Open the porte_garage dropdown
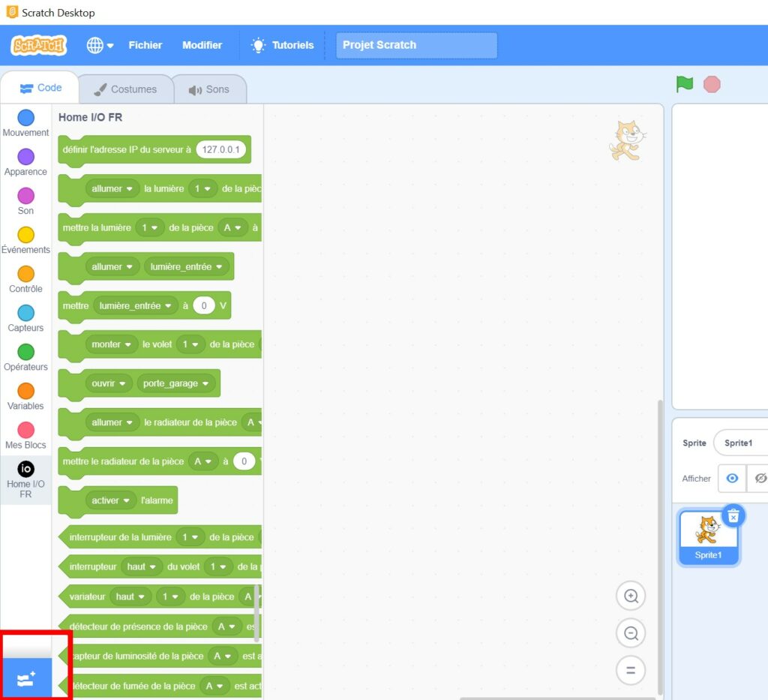 176,383
